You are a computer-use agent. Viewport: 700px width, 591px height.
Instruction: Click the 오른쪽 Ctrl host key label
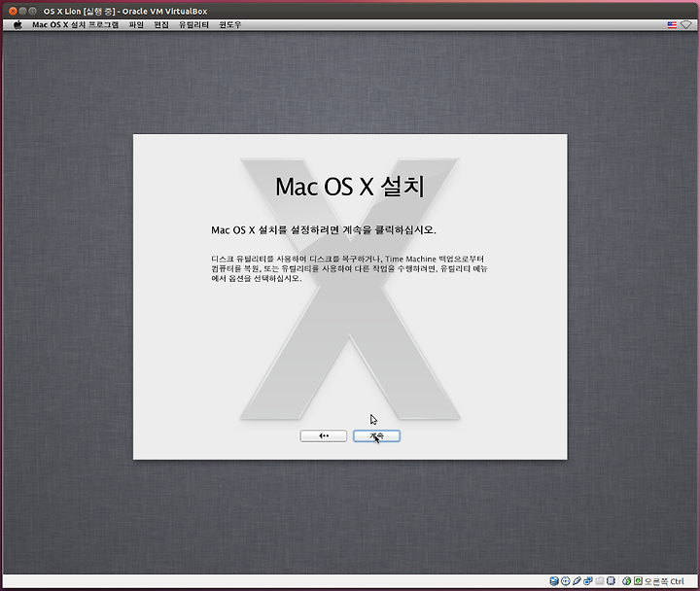664,581
